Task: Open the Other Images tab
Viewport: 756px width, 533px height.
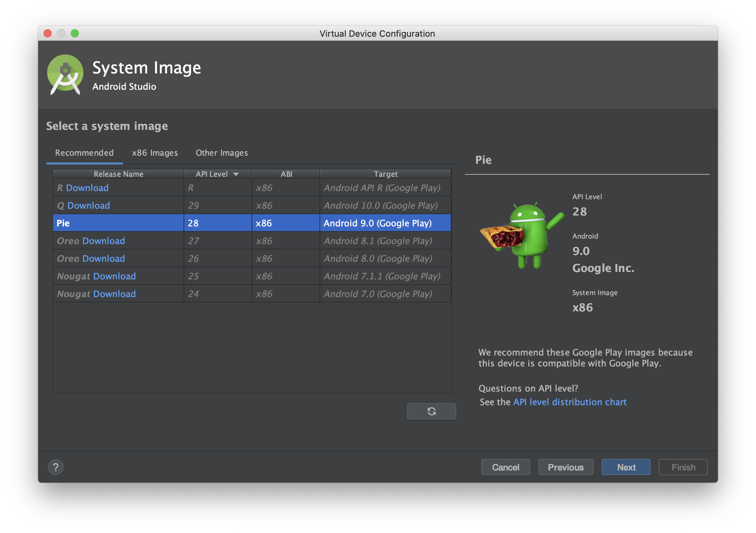Action: tap(222, 153)
